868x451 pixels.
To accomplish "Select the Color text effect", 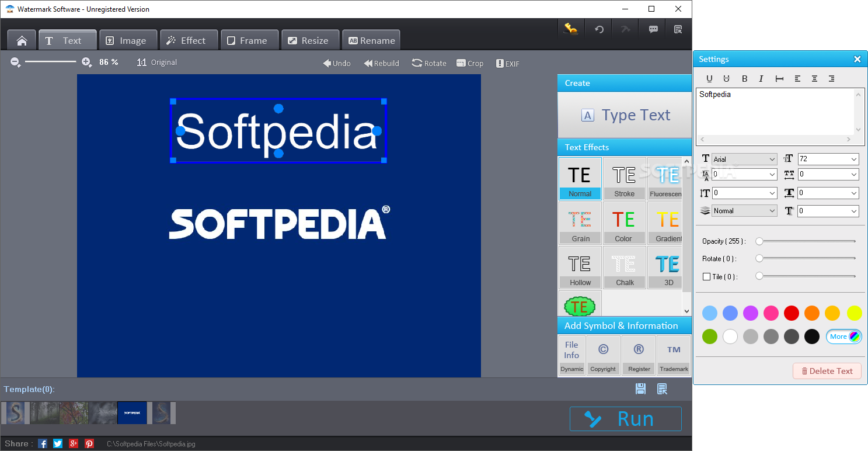I will click(624, 223).
